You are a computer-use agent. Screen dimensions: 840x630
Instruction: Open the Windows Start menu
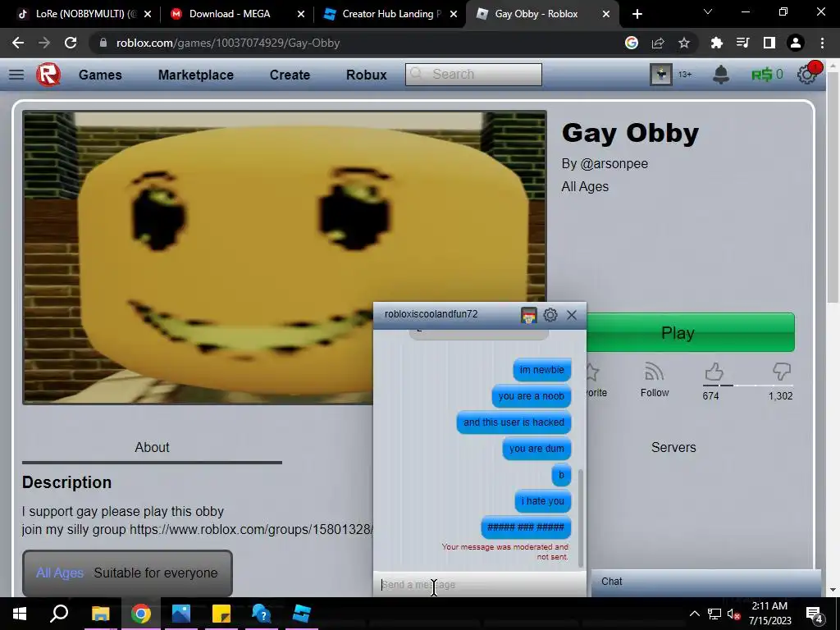click(20, 614)
